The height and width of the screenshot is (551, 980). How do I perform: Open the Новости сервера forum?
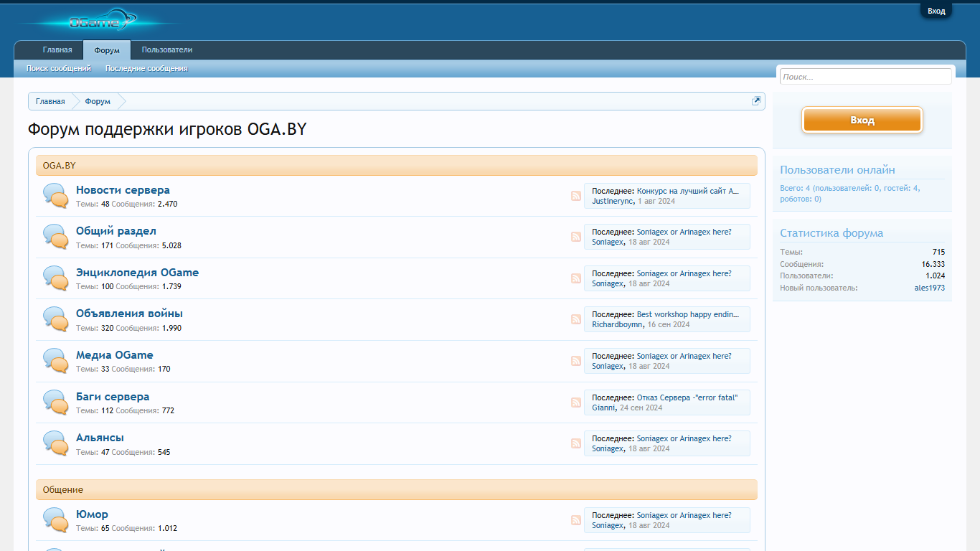pos(123,190)
